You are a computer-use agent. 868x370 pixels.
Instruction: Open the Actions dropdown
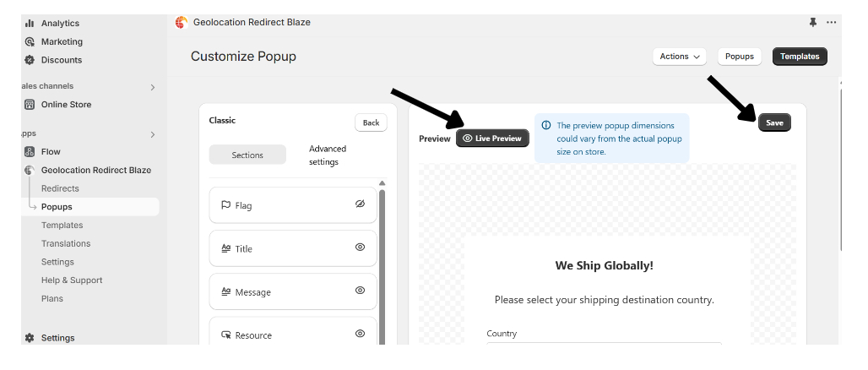point(679,57)
